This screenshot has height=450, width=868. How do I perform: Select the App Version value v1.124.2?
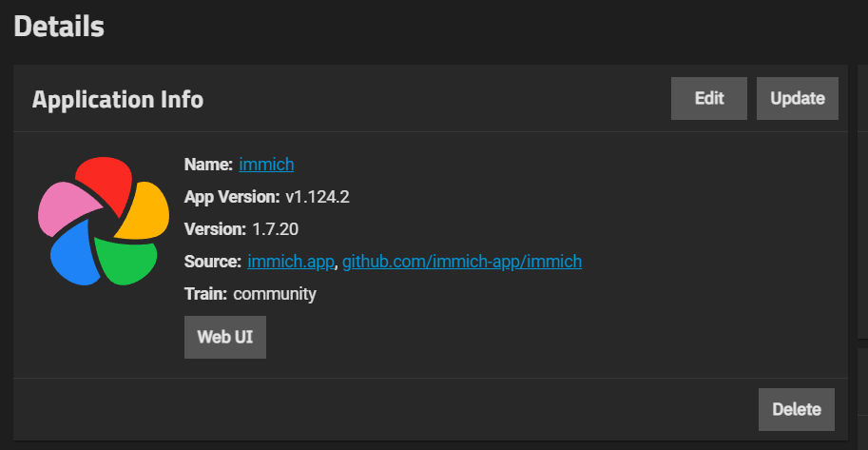(x=318, y=197)
